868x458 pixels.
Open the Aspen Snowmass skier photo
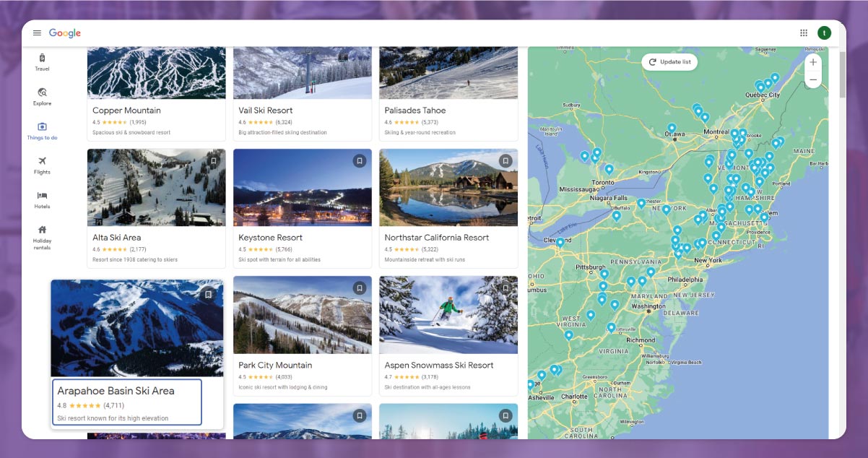(x=448, y=315)
